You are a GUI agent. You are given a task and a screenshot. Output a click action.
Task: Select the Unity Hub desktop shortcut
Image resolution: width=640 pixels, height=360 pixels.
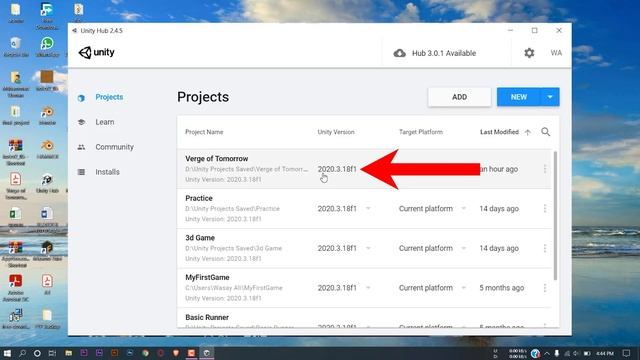(x=47, y=183)
